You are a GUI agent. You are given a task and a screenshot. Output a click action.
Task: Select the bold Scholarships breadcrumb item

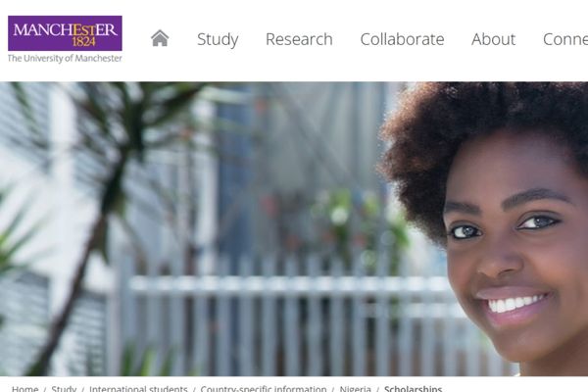tap(413, 389)
